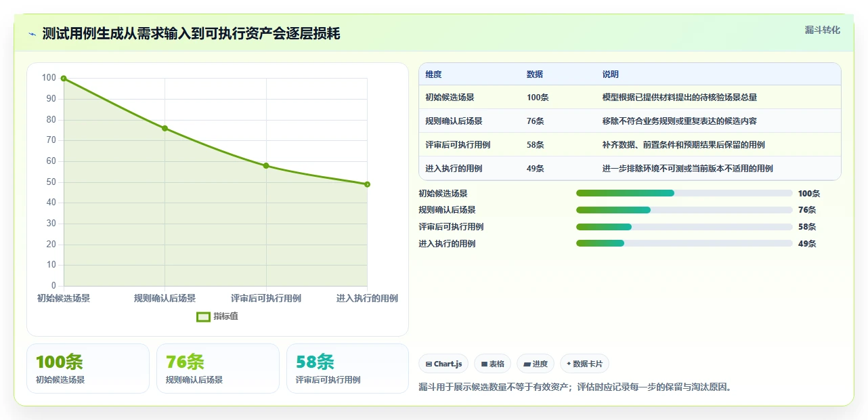Click the chart data point at 76
The height and width of the screenshot is (420, 868).
tap(165, 128)
